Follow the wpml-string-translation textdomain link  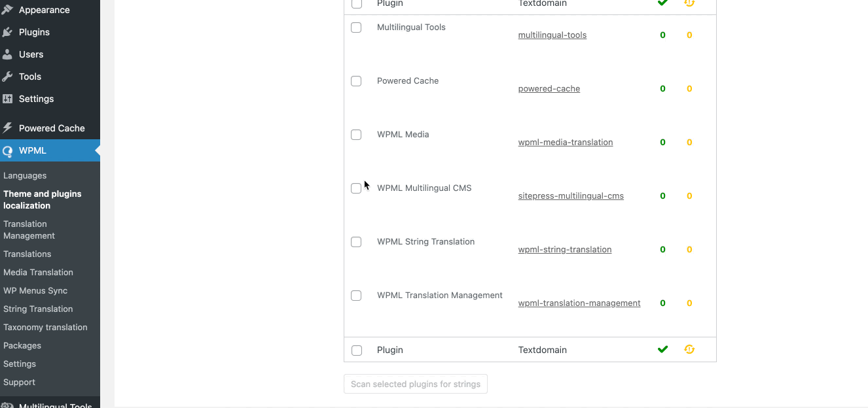tap(565, 250)
